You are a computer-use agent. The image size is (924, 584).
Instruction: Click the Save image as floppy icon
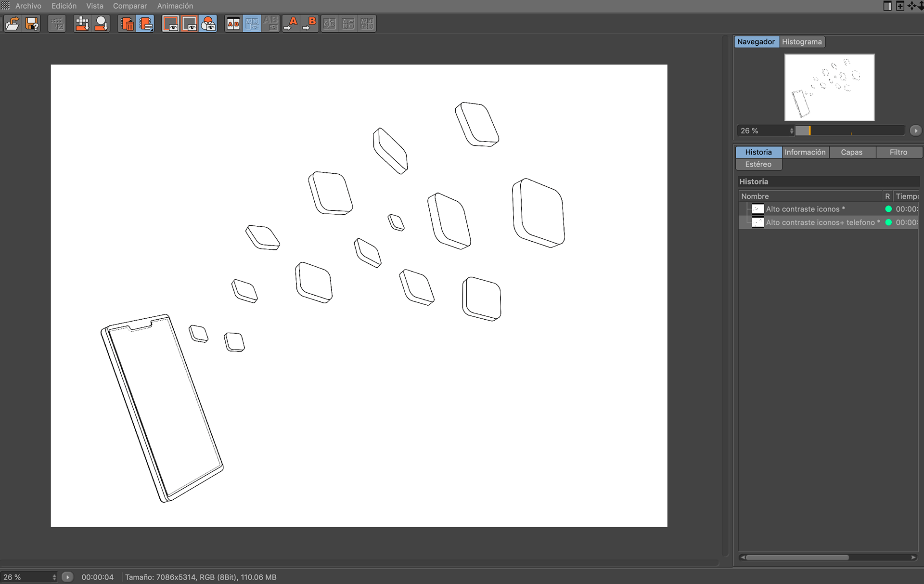(32, 24)
